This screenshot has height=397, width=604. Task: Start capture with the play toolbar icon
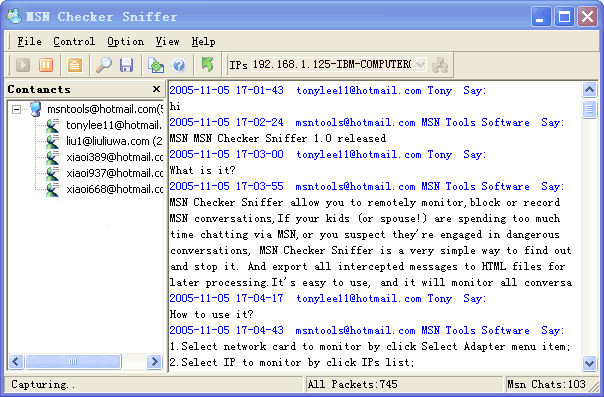[x=23, y=65]
